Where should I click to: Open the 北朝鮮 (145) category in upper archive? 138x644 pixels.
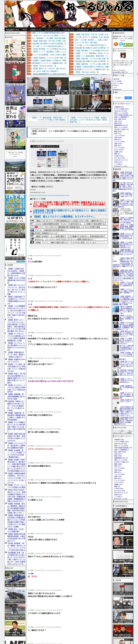118,152
